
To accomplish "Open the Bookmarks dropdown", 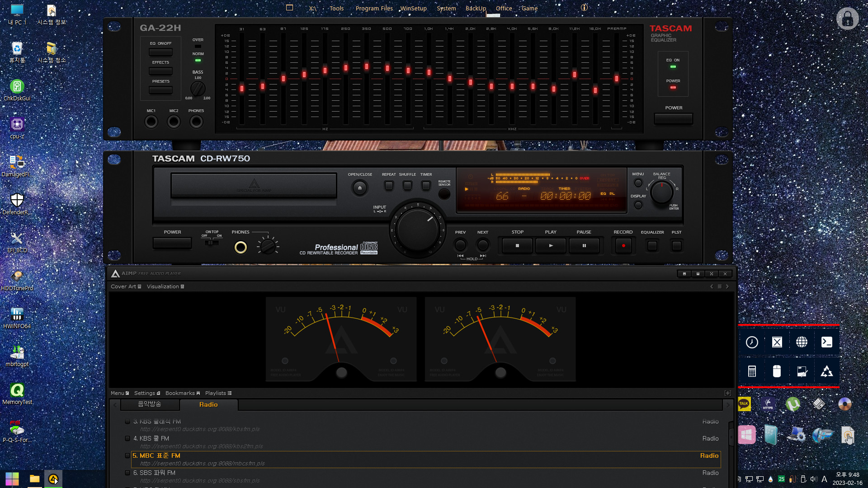I will (x=183, y=393).
